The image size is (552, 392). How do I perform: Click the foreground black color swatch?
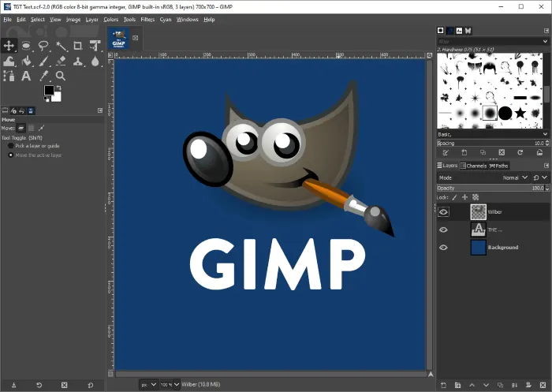coord(48,90)
